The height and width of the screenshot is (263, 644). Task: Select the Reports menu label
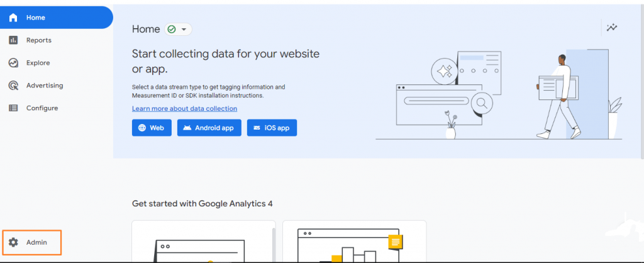click(x=39, y=40)
